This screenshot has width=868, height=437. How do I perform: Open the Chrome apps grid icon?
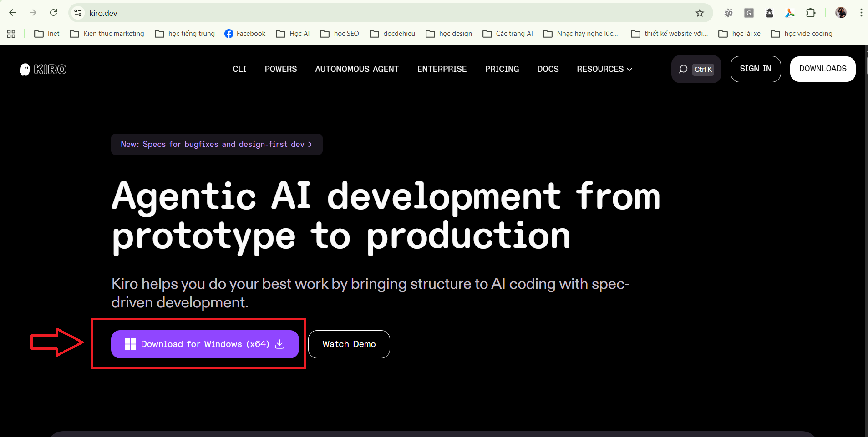tap(11, 34)
